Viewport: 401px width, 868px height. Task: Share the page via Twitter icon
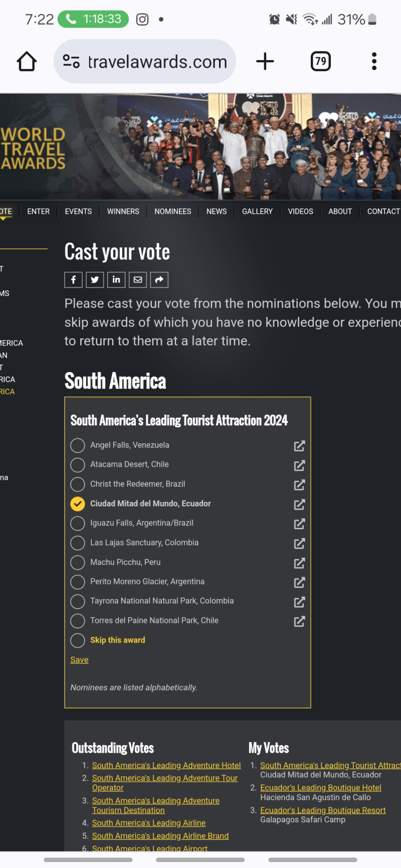coord(95,279)
